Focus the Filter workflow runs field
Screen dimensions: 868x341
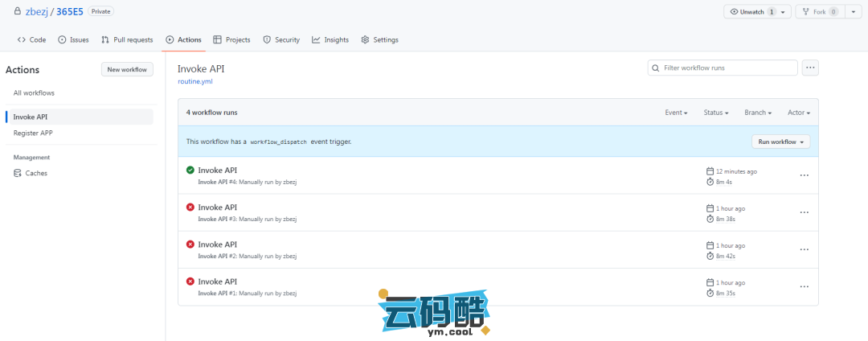pyautogui.click(x=727, y=68)
